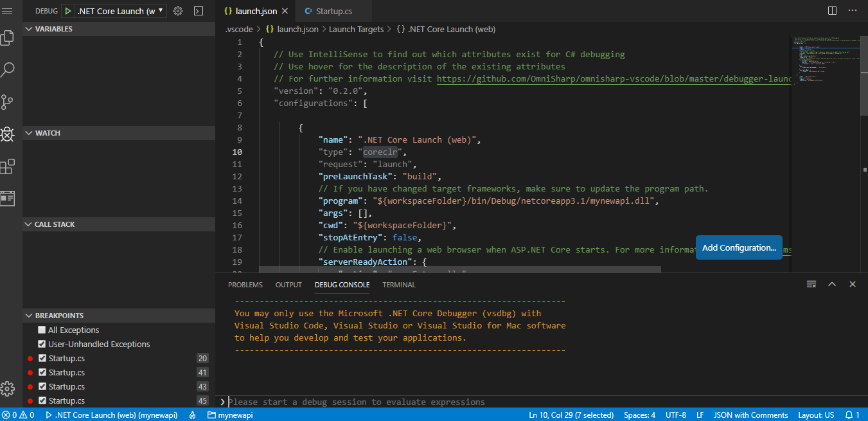Image resolution: width=868 pixels, height=421 pixels.
Task: Open the Terminal panel tab
Action: (398, 284)
